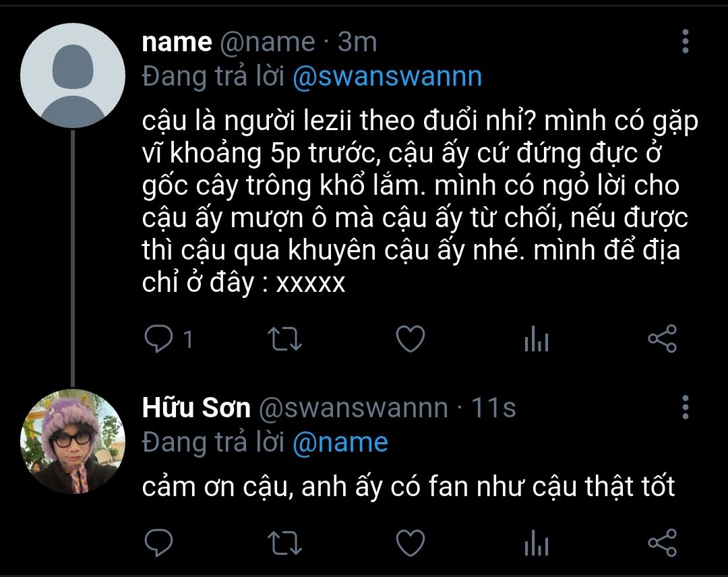Open the blue @name mention link
The image size is (728, 577).
[x=340, y=442]
